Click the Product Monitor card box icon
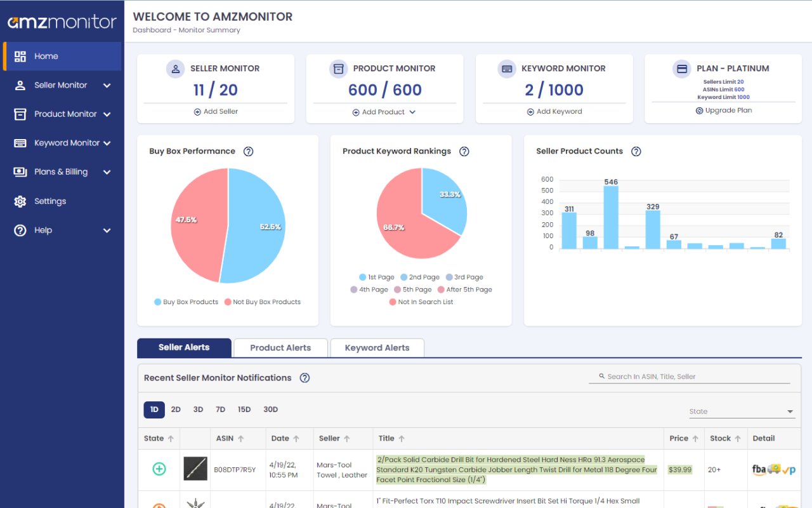The height and width of the screenshot is (508, 812). click(x=338, y=69)
